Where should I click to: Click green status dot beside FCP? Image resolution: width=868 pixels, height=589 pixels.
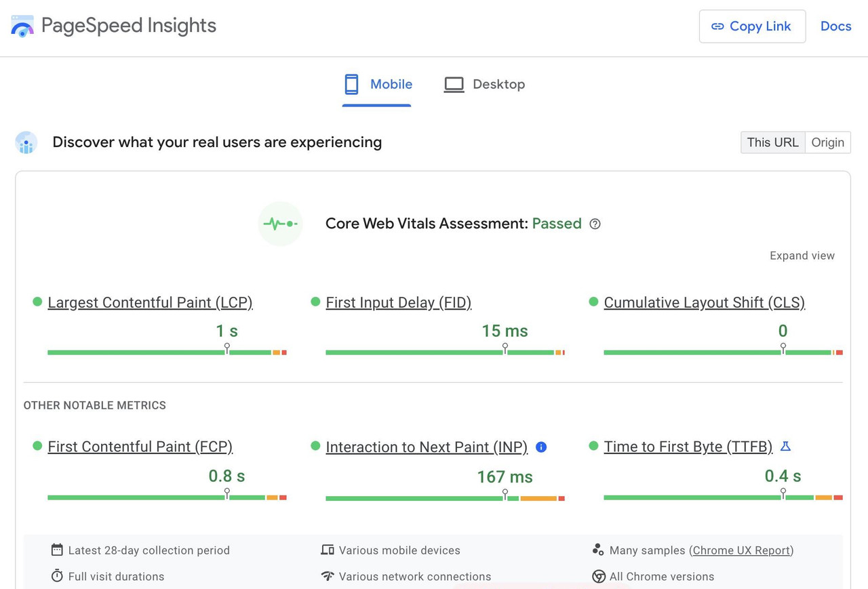click(37, 445)
